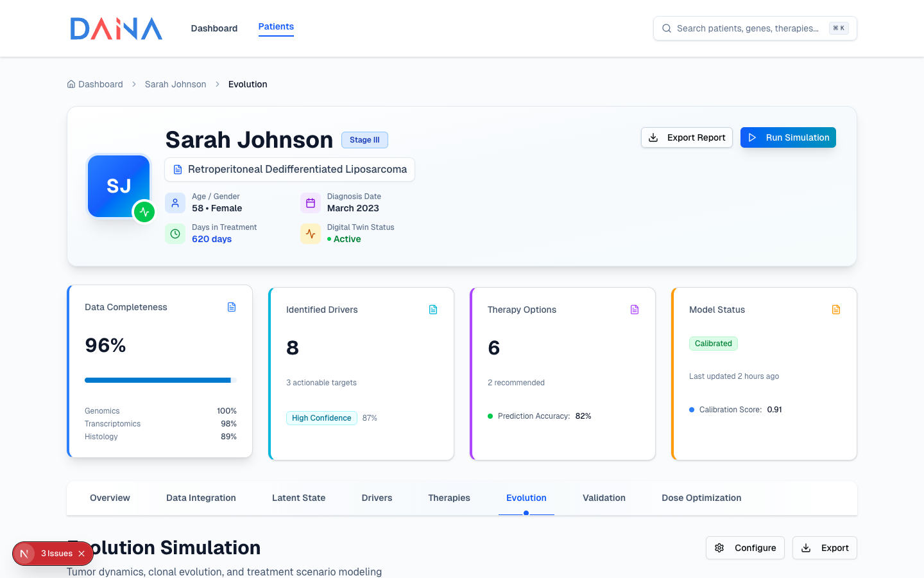Screen dimensions: 924x578
Task: Click the document icon on Identified Drivers card
Action: pyautogui.click(x=433, y=310)
